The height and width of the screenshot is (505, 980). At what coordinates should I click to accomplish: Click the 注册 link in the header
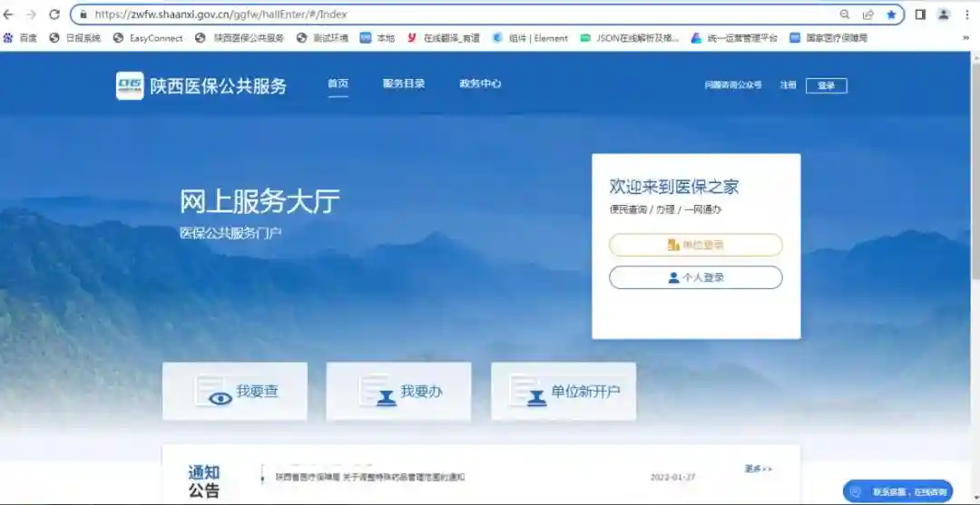click(788, 85)
